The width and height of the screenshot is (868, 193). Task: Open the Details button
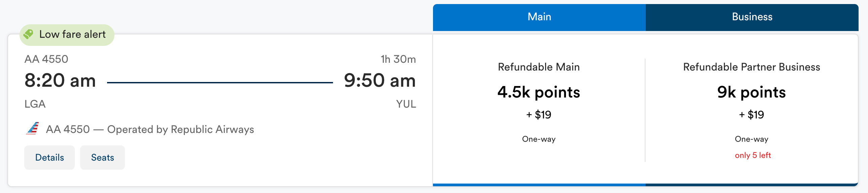(49, 158)
